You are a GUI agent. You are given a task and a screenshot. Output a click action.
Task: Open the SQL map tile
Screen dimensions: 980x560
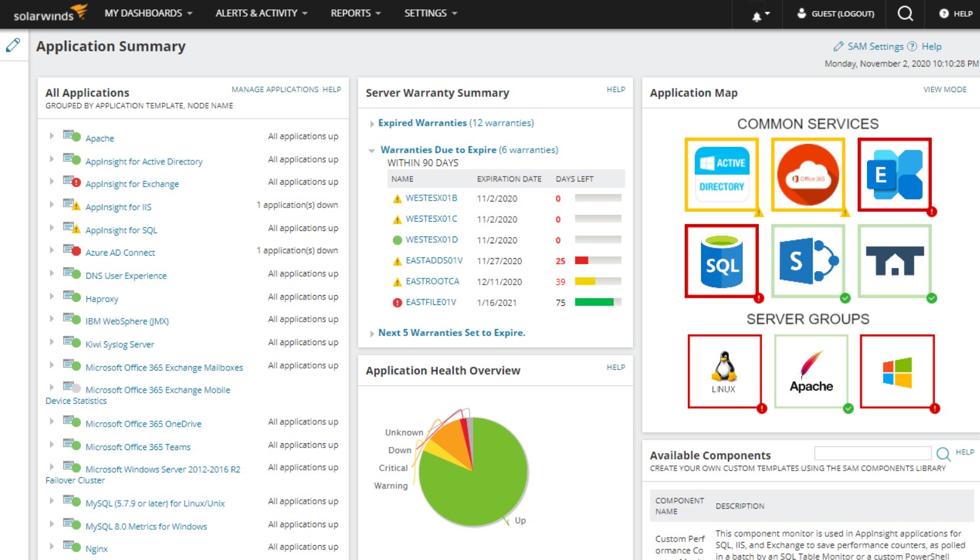tap(722, 261)
